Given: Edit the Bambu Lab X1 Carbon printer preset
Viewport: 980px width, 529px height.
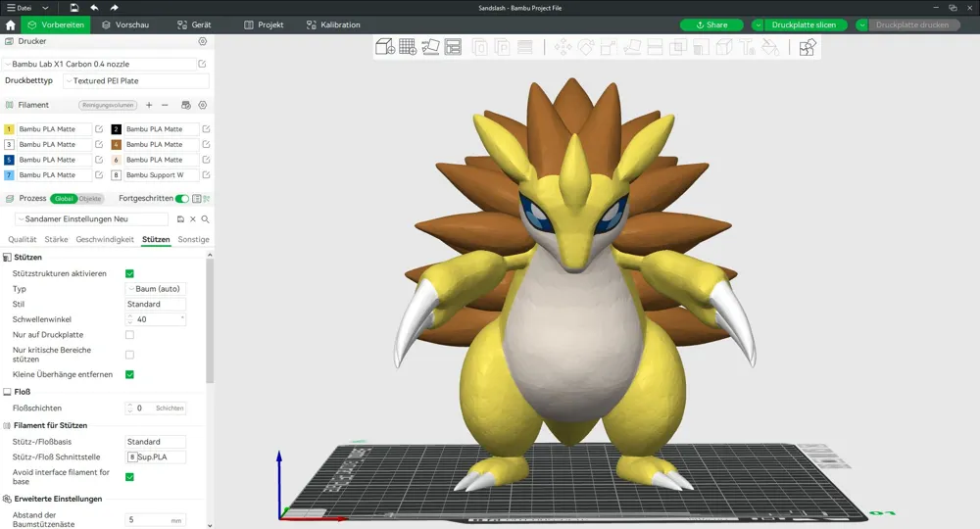Looking at the screenshot, I should point(202,64).
